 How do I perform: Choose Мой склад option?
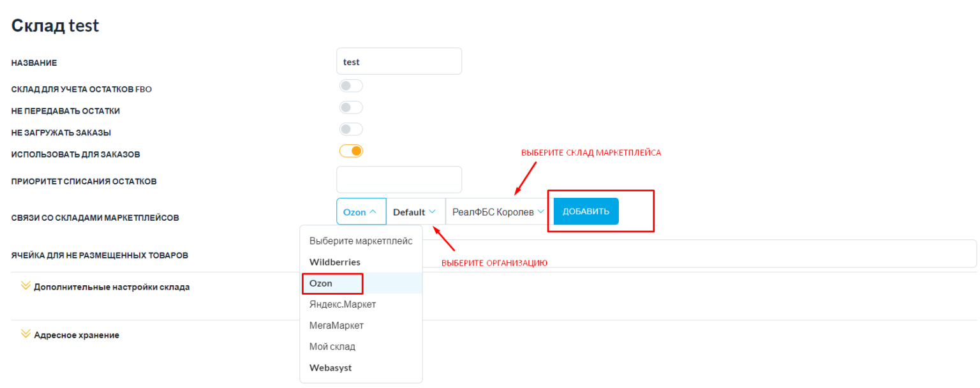[332, 347]
